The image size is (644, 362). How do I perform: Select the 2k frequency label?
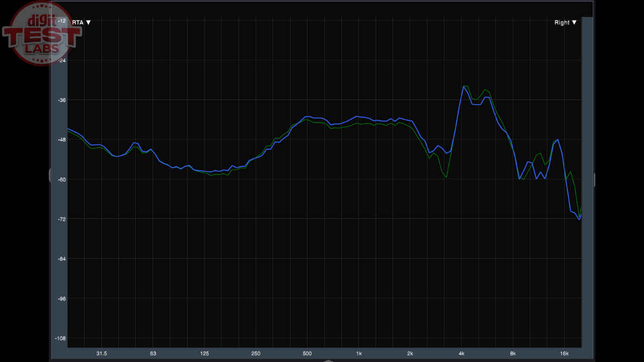pos(410,353)
